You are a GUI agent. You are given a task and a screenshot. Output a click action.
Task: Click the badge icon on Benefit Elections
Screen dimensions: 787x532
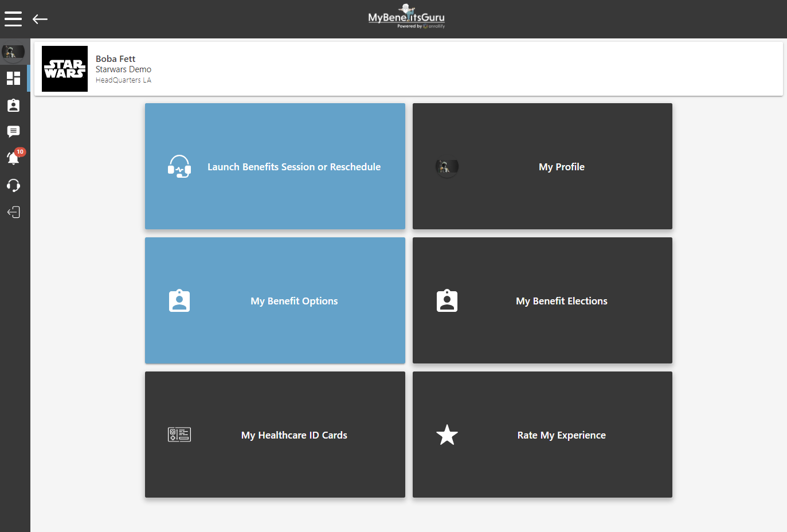pyautogui.click(x=447, y=301)
